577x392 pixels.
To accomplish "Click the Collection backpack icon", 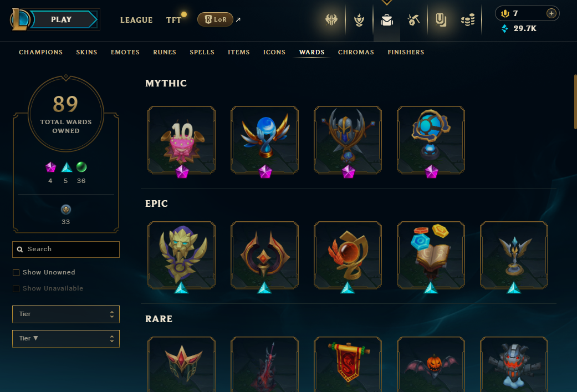I will pyautogui.click(x=387, y=20).
